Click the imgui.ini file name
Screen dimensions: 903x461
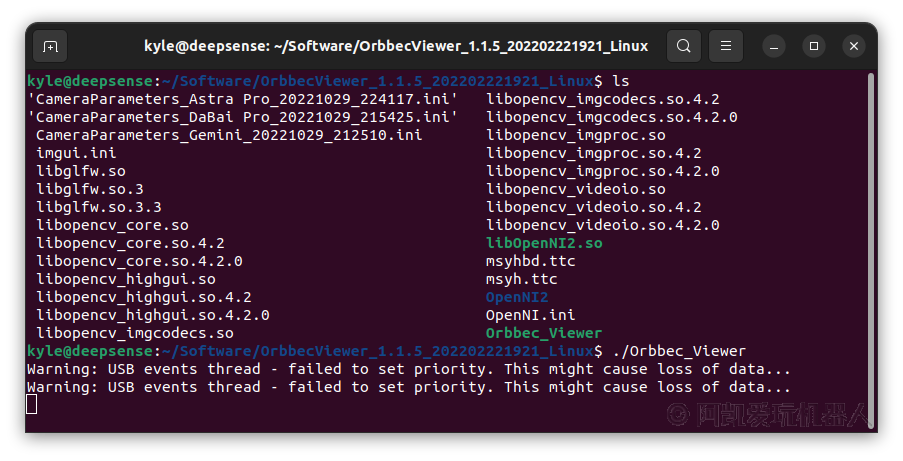tap(76, 153)
